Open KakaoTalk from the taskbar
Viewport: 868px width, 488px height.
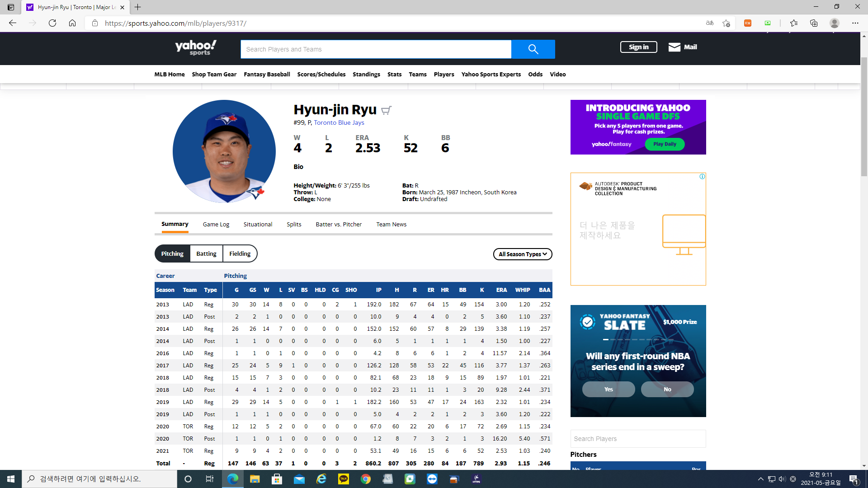(344, 479)
